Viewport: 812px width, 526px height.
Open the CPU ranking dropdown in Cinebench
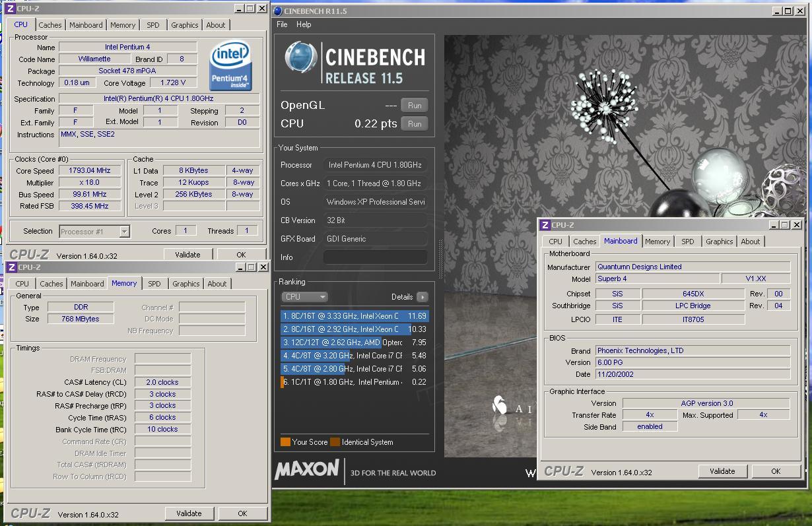coord(304,297)
